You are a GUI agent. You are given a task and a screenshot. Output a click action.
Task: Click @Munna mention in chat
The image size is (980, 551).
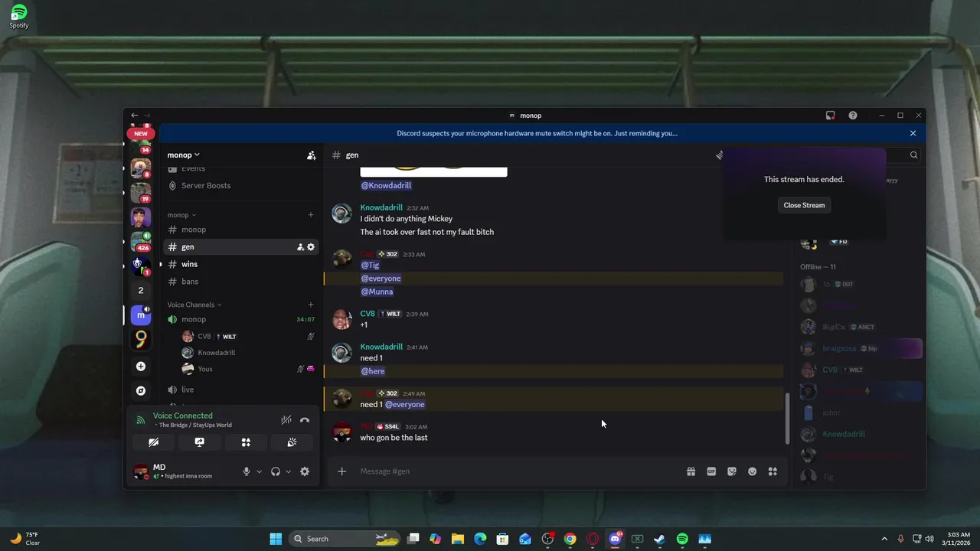[x=377, y=292]
